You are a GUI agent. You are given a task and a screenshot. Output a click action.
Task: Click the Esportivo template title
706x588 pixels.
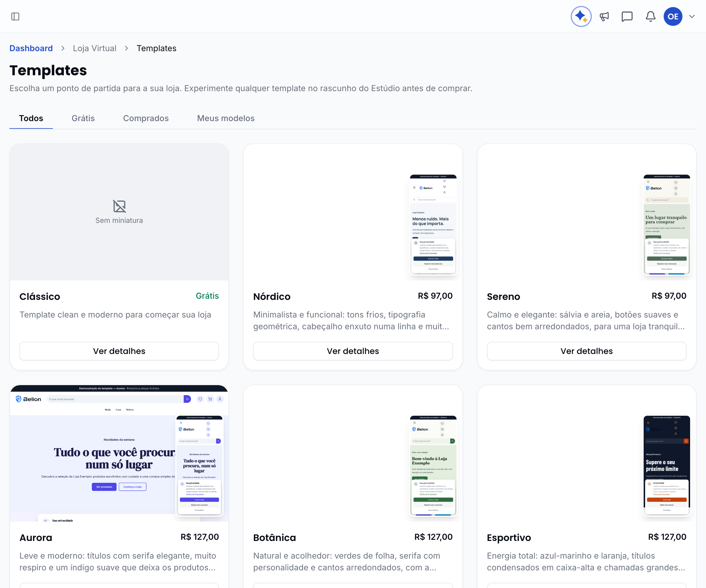coord(509,538)
